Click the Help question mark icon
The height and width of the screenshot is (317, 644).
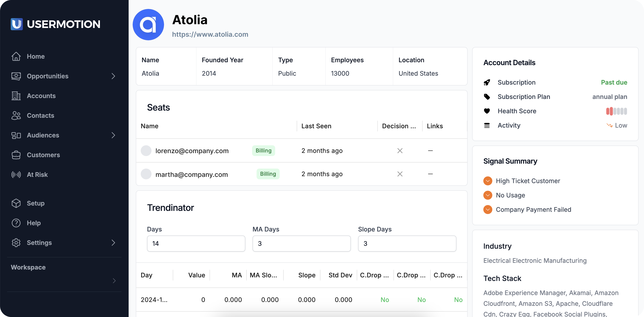tap(16, 223)
